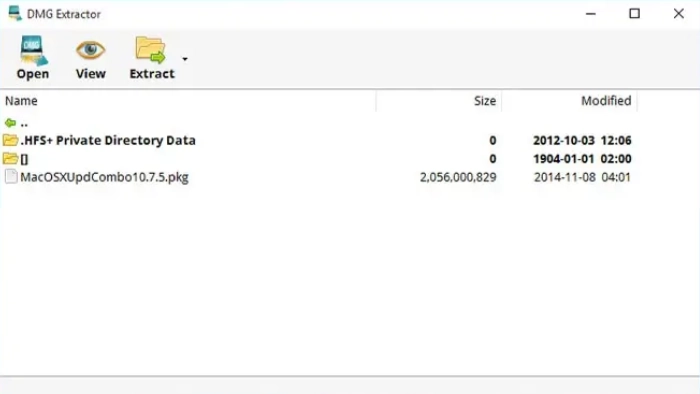Click the size value 2,056,000,829
The image size is (700, 394).
click(x=458, y=177)
